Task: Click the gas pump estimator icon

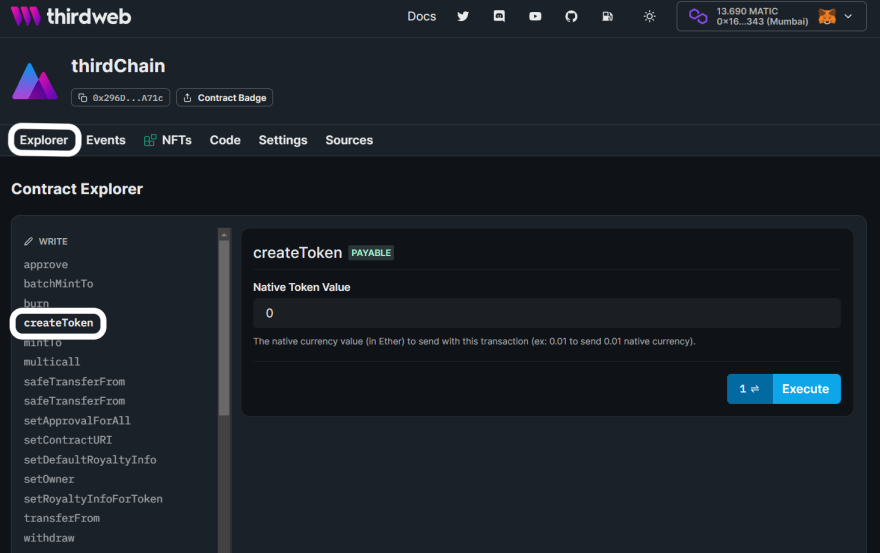Action: 607,16
